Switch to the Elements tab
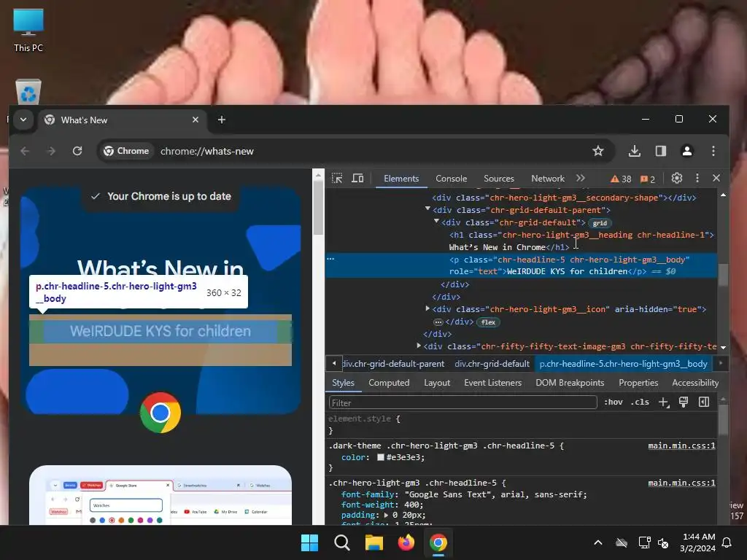The image size is (747, 560). 401,179
